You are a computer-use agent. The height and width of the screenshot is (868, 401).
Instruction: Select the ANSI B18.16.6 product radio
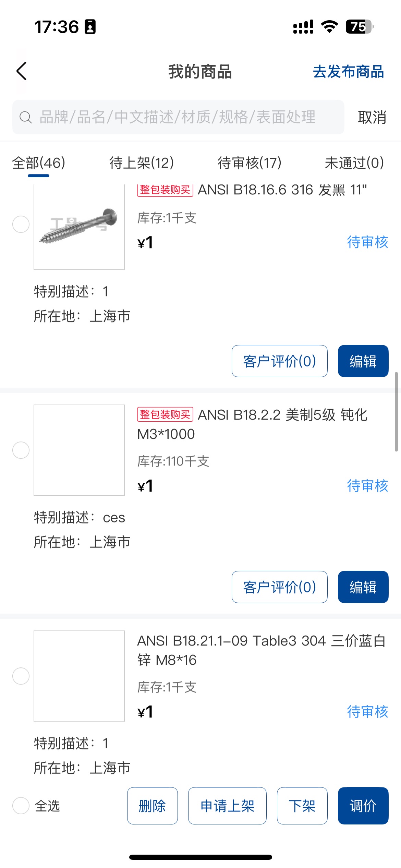click(21, 224)
